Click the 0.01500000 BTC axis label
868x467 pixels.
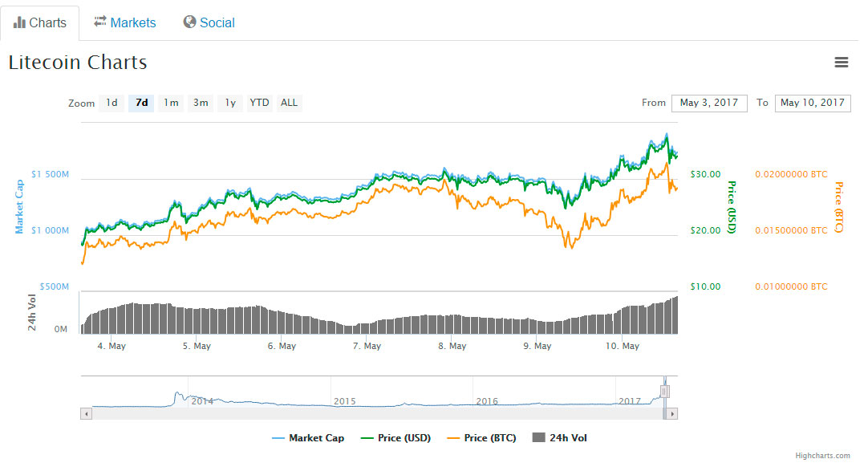791,230
